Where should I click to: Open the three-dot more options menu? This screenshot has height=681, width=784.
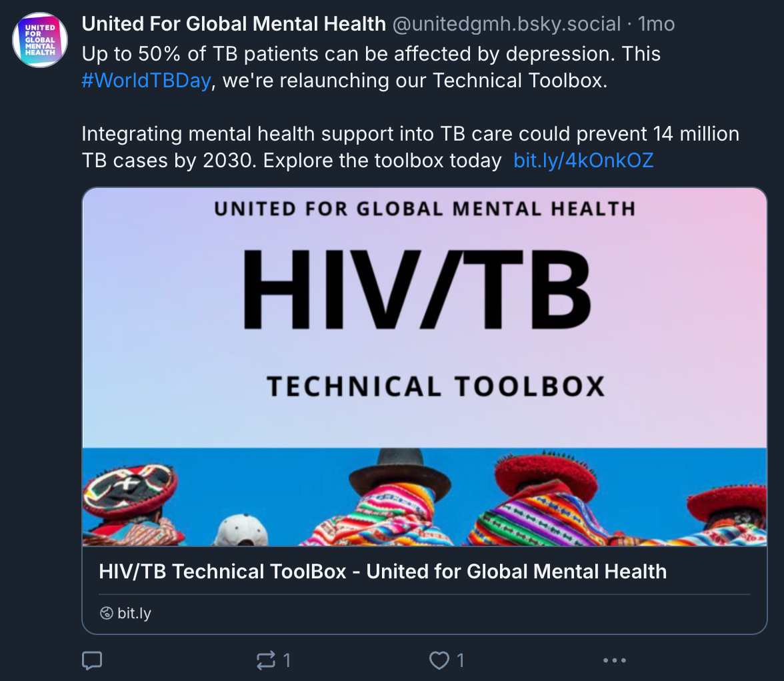coord(615,660)
